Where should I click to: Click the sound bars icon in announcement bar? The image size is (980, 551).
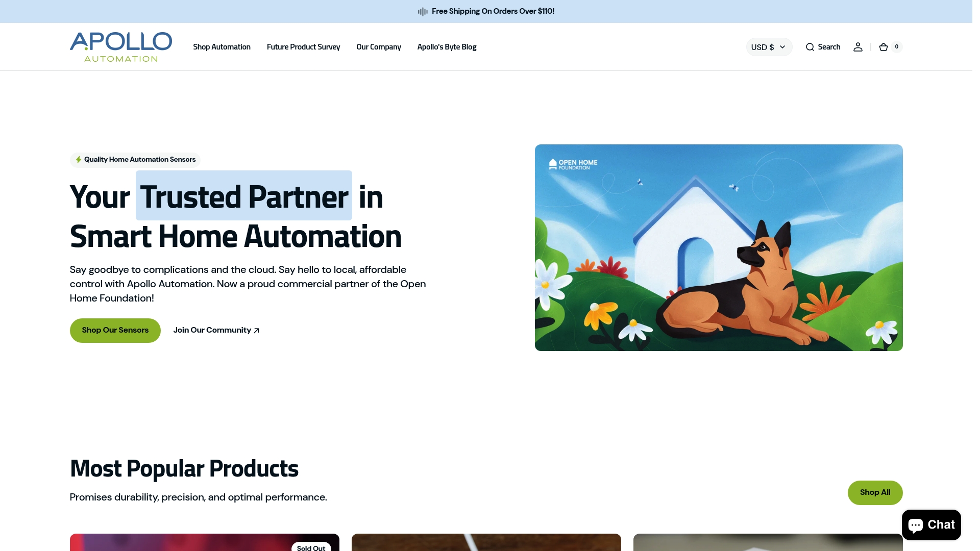[423, 11]
